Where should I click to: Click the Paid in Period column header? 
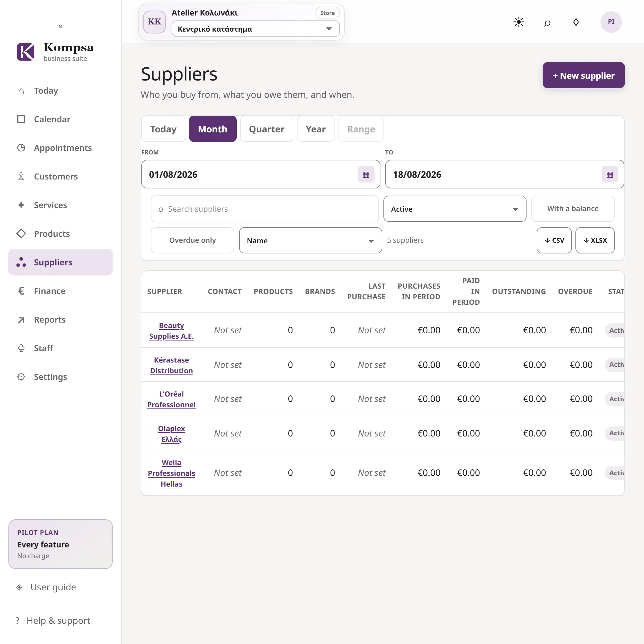(x=466, y=291)
